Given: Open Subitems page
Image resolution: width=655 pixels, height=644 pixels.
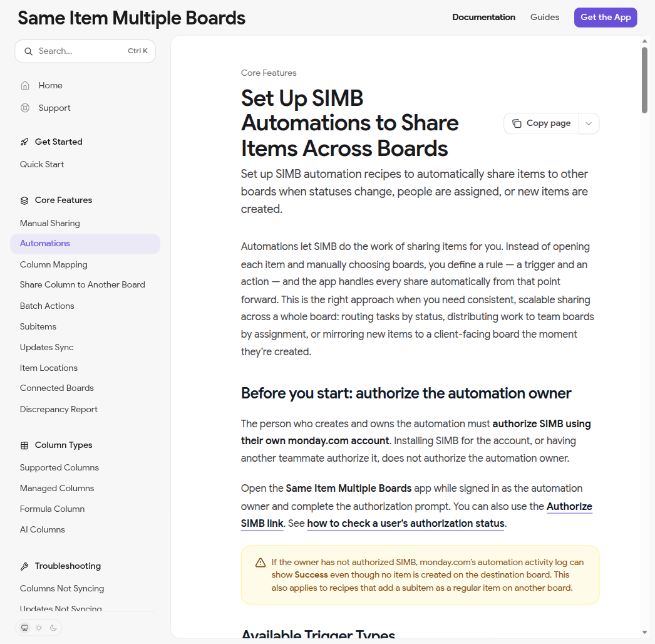Looking at the screenshot, I should pyautogui.click(x=38, y=326).
